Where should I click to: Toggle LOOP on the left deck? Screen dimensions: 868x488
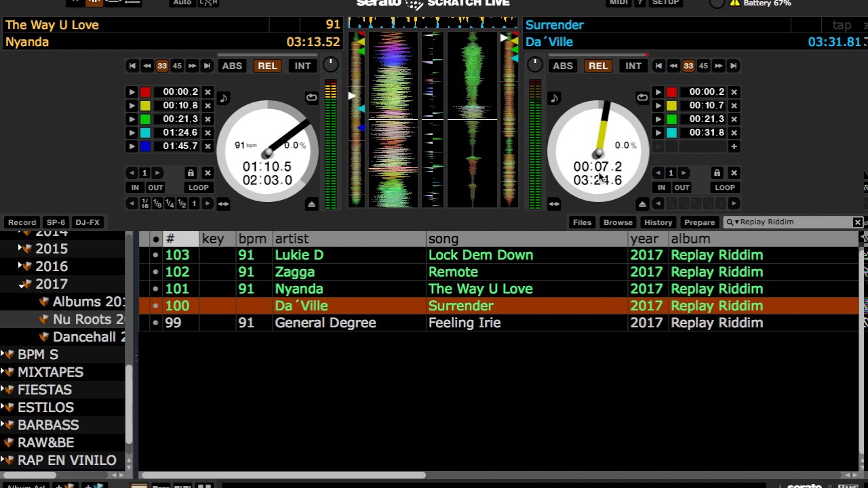point(199,187)
